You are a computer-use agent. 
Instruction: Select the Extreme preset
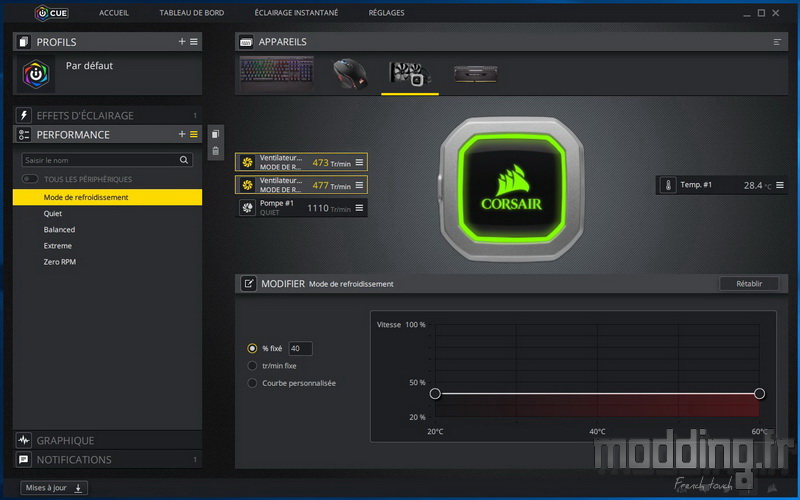click(58, 245)
